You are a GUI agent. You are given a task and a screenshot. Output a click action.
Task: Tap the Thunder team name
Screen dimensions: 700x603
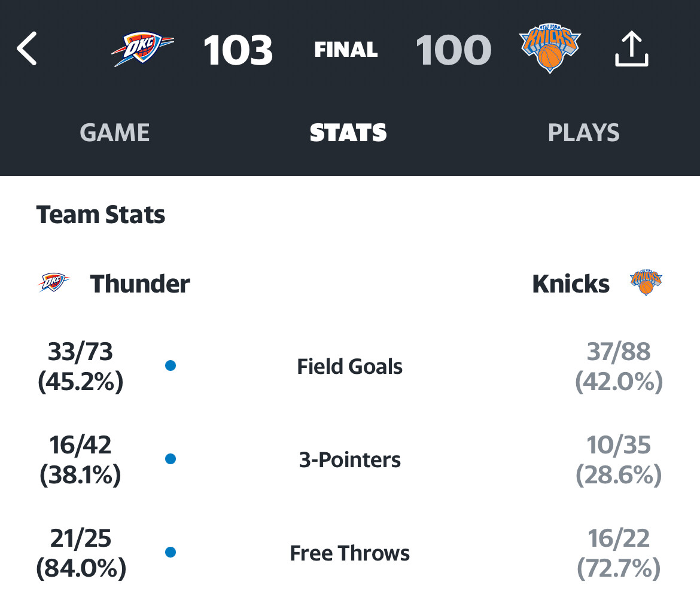coord(140,284)
